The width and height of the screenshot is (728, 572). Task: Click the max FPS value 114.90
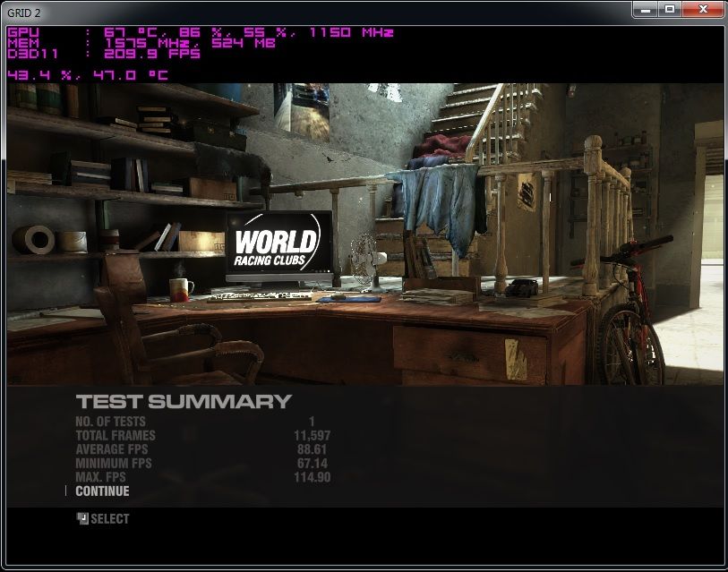tap(312, 477)
